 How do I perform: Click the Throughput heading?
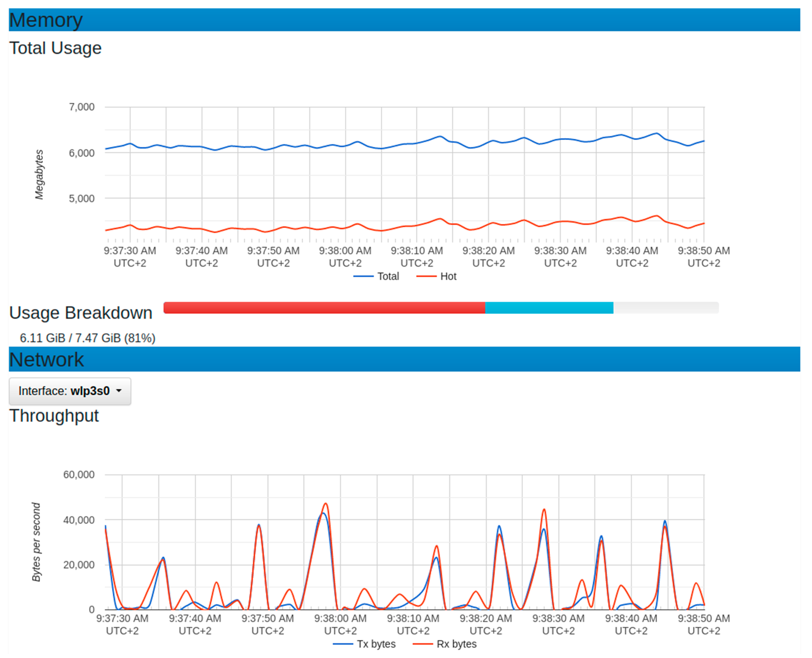pyautogui.click(x=54, y=416)
